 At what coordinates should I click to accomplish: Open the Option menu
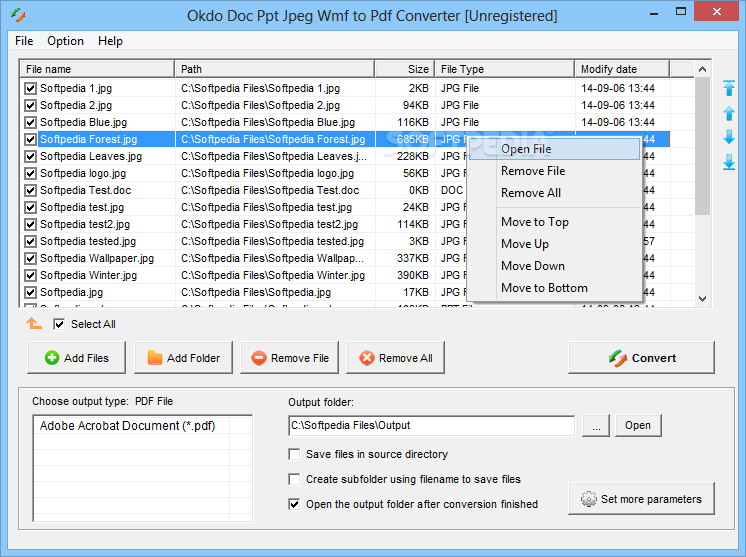tap(65, 41)
